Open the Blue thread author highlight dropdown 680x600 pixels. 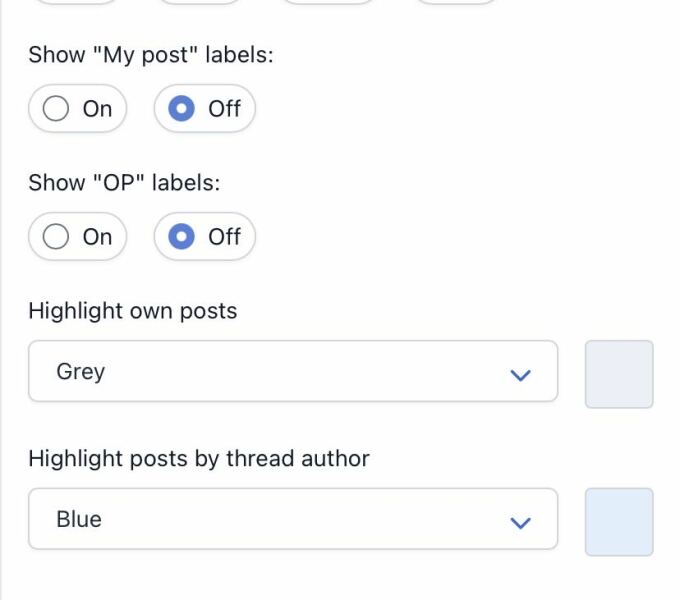tap(292, 519)
